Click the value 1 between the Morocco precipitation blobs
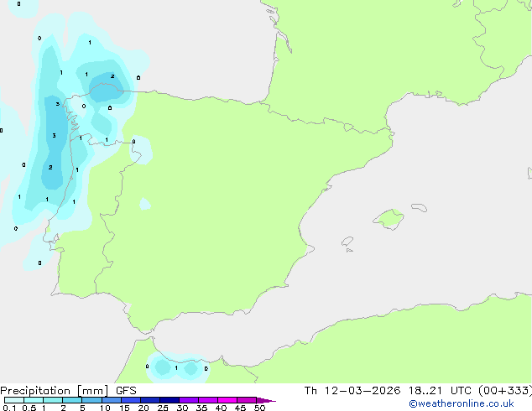The width and height of the screenshot is (532, 411). tap(176, 368)
